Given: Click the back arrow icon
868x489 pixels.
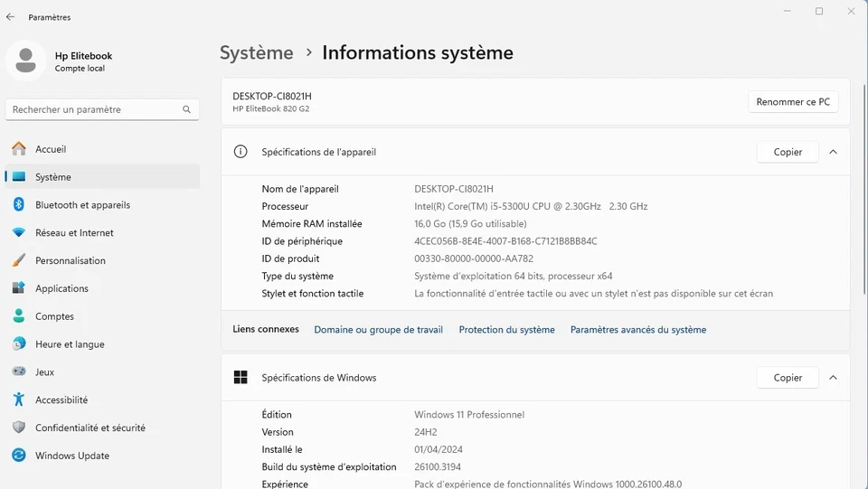Looking at the screenshot, I should pos(10,17).
